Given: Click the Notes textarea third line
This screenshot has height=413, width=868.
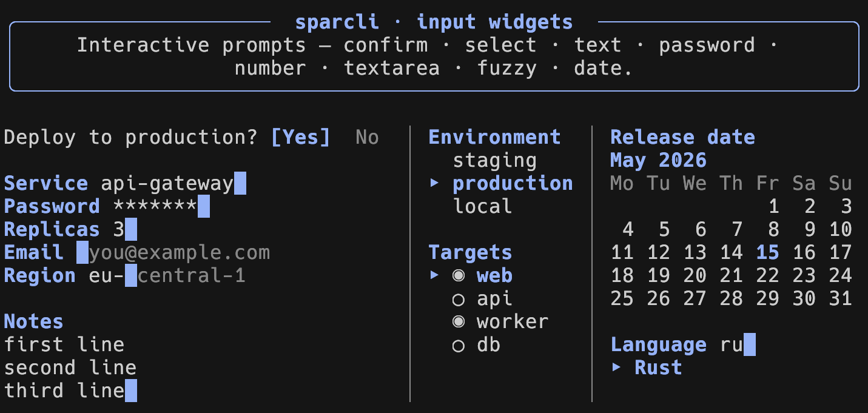Looking at the screenshot, I should 64,391.
